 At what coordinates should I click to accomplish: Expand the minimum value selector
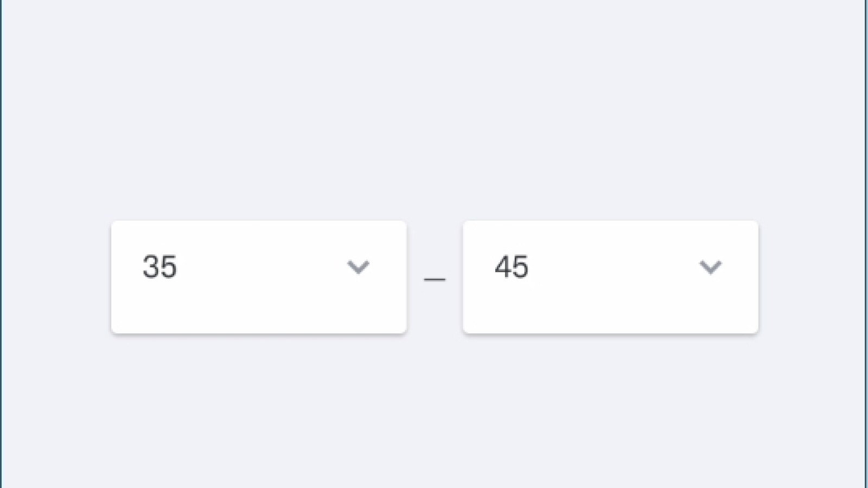tap(259, 277)
